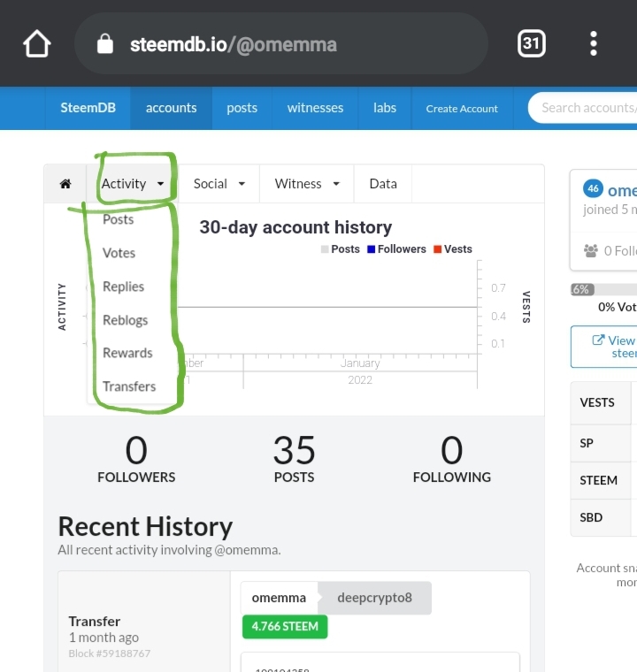Click the 35 POSTS statistic
Screen dimensions: 637x672
point(295,459)
